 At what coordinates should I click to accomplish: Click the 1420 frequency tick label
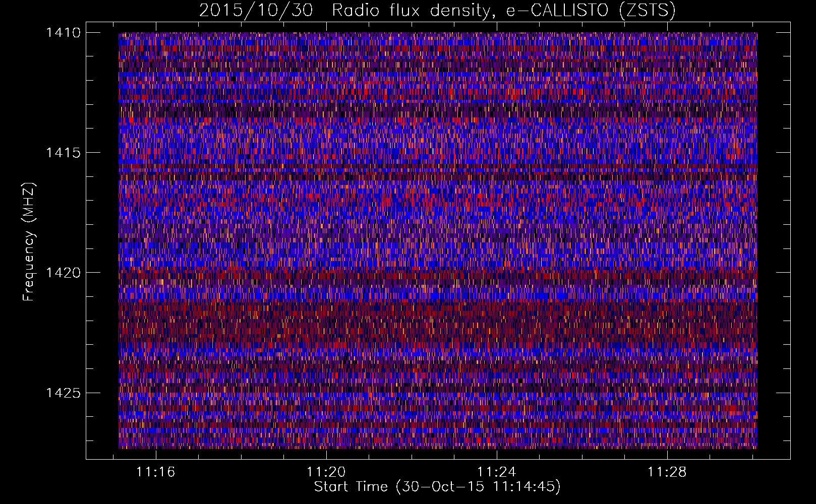63,273
